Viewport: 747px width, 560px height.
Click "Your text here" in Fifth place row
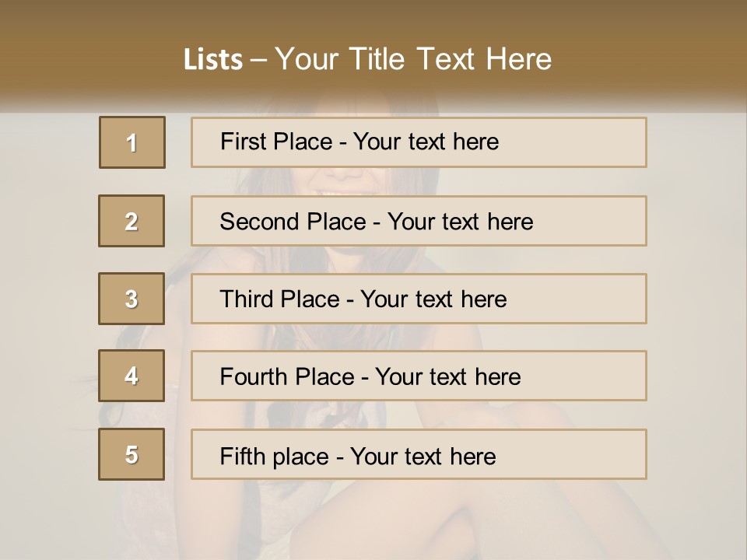coord(423,456)
